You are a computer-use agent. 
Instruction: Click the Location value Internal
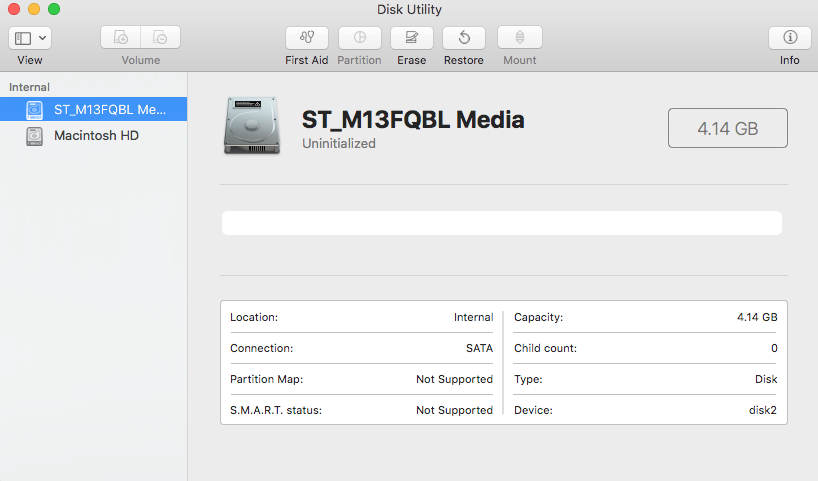click(x=473, y=317)
